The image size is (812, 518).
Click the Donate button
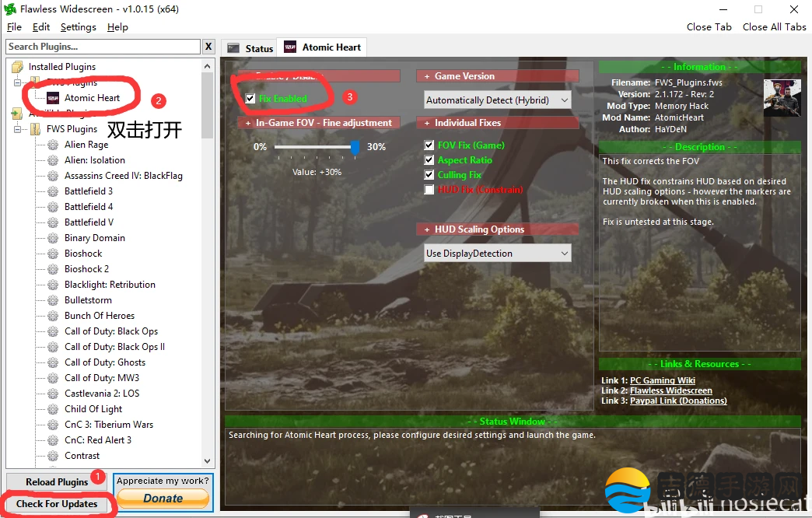(163, 499)
